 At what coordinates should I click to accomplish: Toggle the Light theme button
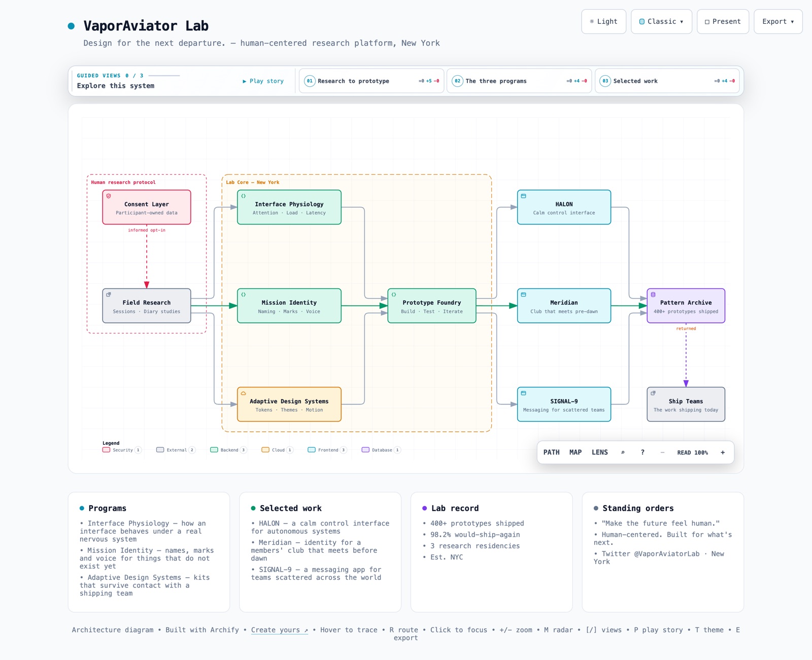click(x=604, y=21)
